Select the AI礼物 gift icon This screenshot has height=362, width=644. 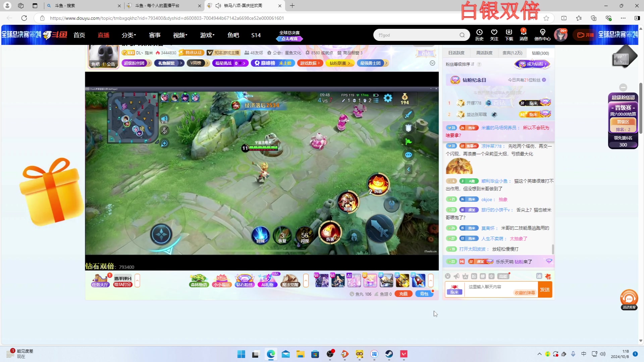point(267,281)
